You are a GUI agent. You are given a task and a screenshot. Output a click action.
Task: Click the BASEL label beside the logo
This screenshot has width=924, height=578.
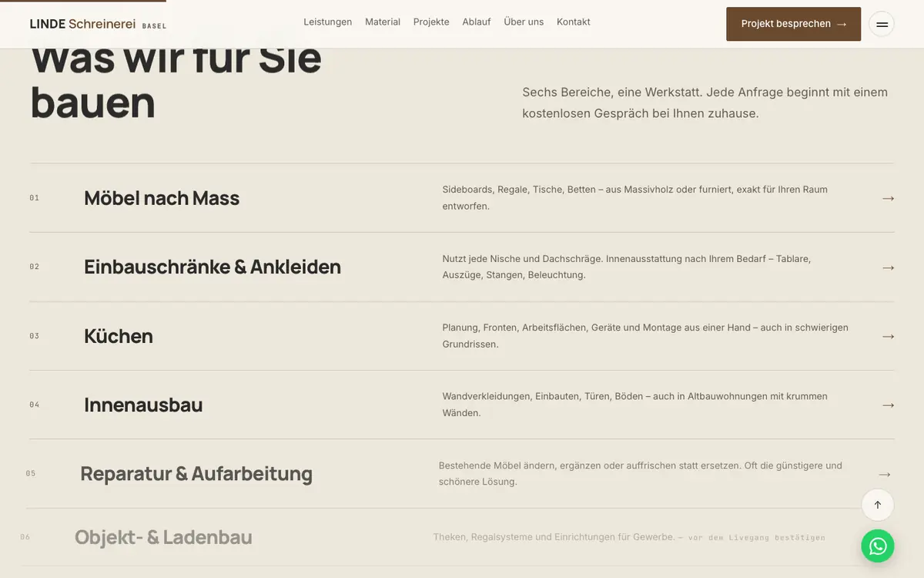coord(154,26)
